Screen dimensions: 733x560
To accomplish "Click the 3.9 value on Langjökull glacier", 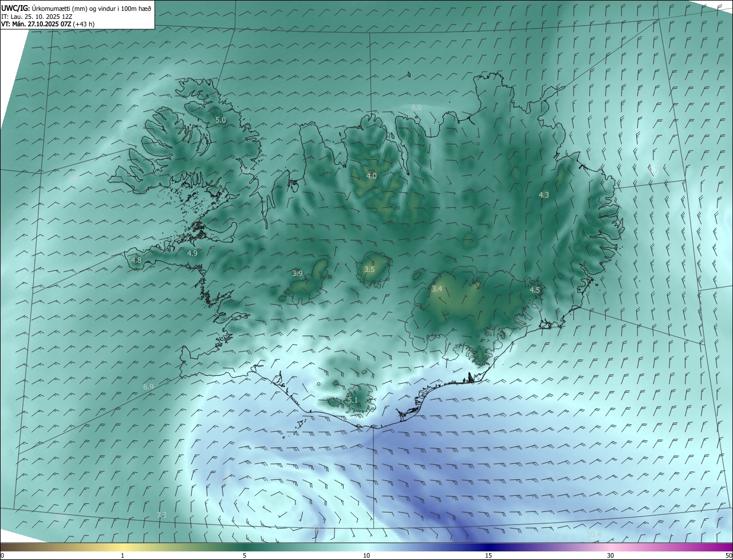I will point(297,274).
